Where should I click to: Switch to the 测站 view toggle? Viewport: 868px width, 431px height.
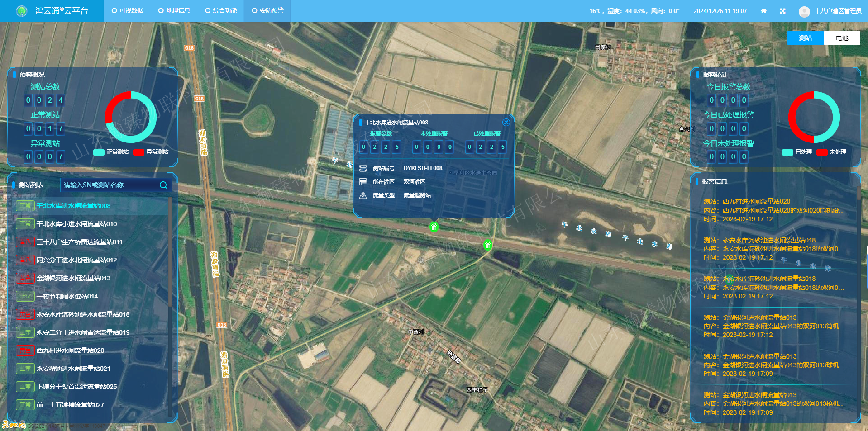805,38
